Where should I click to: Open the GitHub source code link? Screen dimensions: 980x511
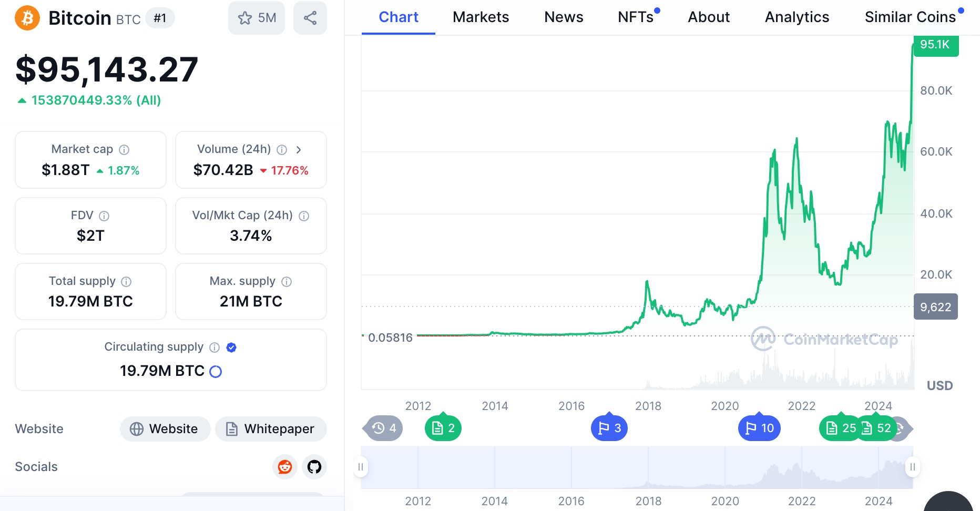coord(314,467)
